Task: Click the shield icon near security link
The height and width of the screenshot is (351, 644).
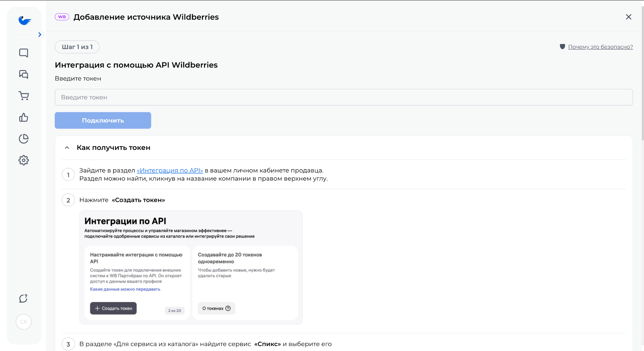Action: tap(563, 47)
